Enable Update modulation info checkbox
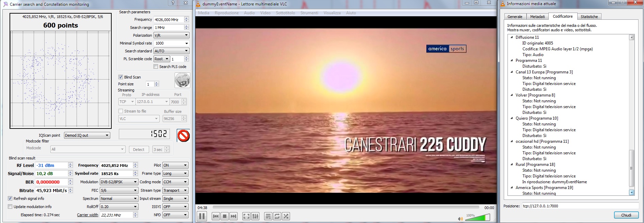 click(10, 207)
